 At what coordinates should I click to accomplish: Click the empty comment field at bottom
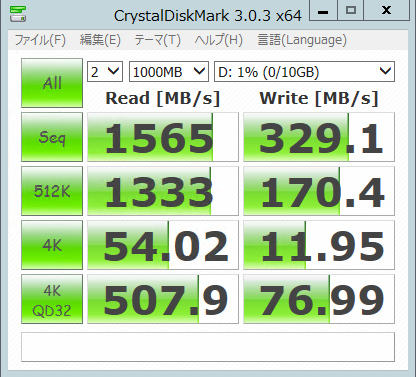point(208,347)
